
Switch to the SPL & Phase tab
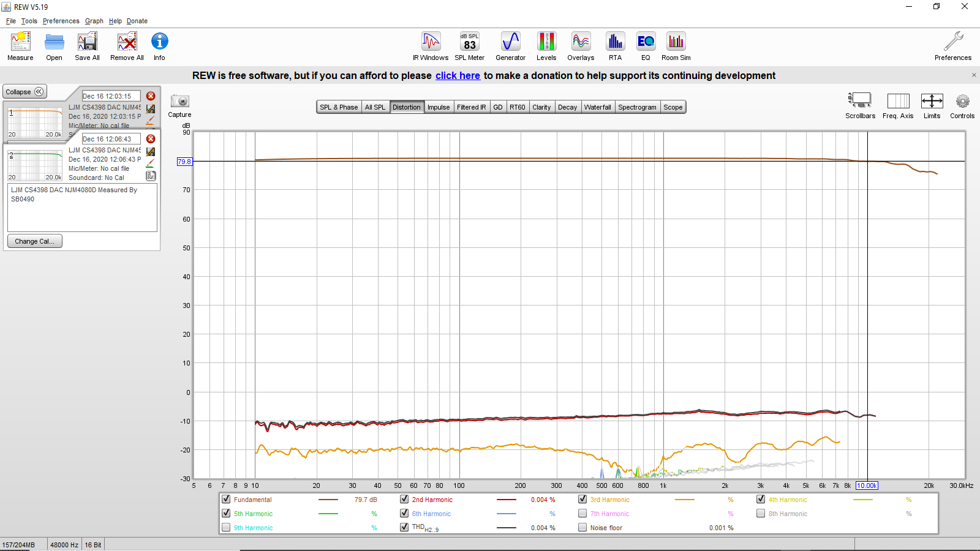click(339, 107)
